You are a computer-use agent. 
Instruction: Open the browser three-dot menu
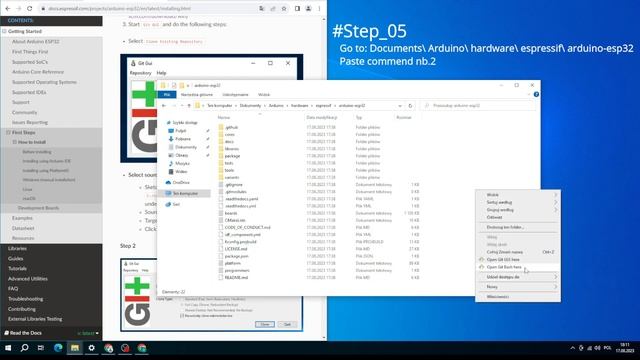320,9
